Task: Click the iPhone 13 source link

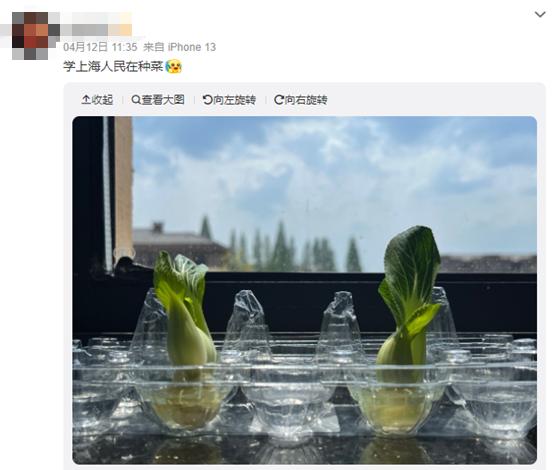Action: point(191,47)
